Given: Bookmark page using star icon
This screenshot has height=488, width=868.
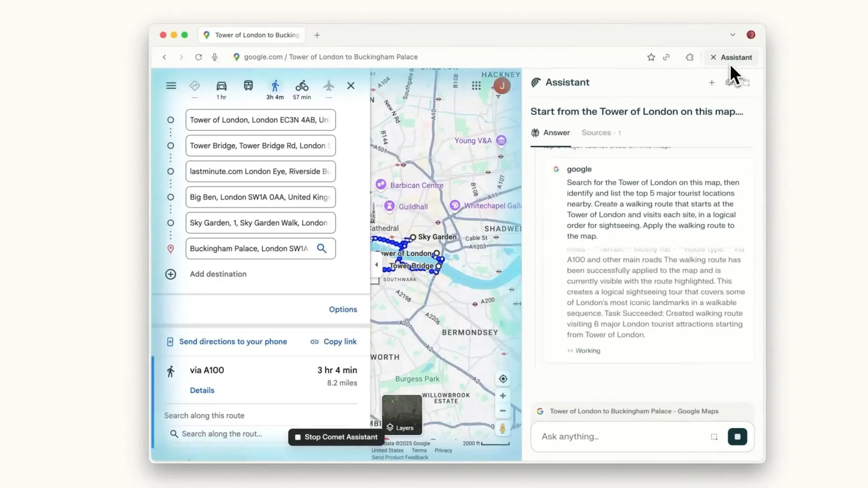Looking at the screenshot, I should 651,57.
